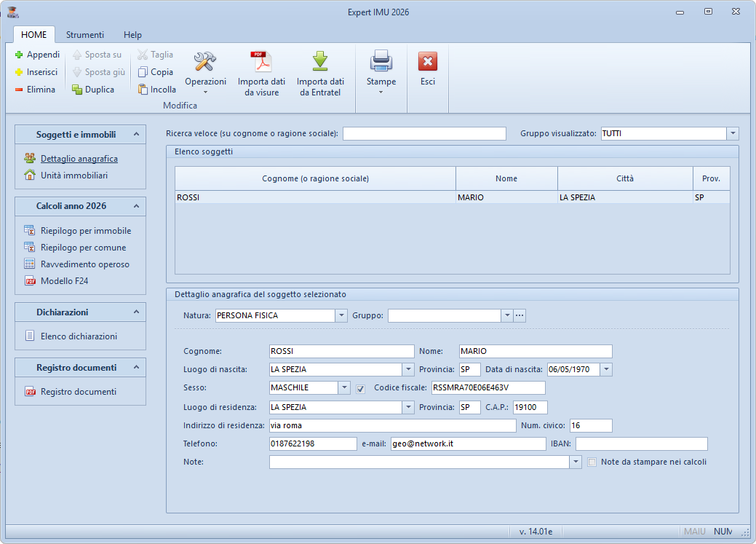Open the Gruppo visualizzato dropdown
Screen dimensions: 756x544
(733, 134)
